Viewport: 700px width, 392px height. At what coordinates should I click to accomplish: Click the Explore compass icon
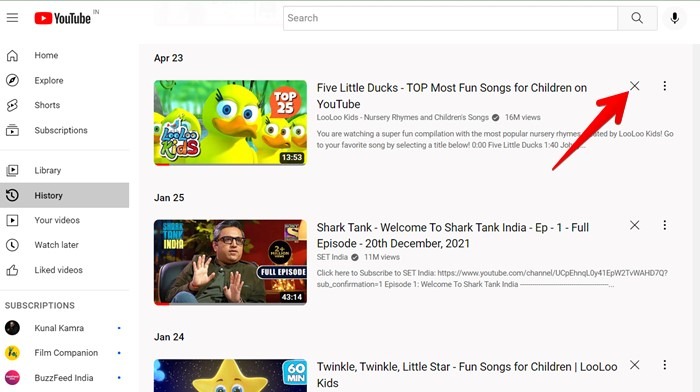click(x=12, y=80)
